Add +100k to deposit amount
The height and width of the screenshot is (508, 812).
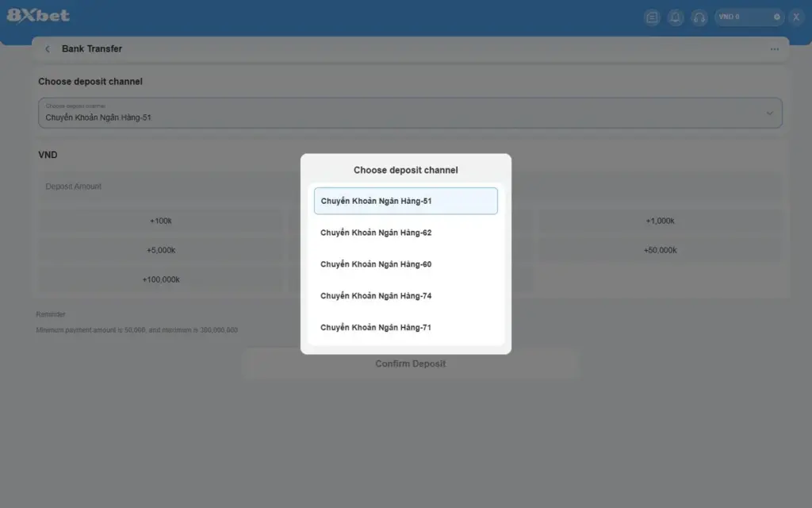160,221
